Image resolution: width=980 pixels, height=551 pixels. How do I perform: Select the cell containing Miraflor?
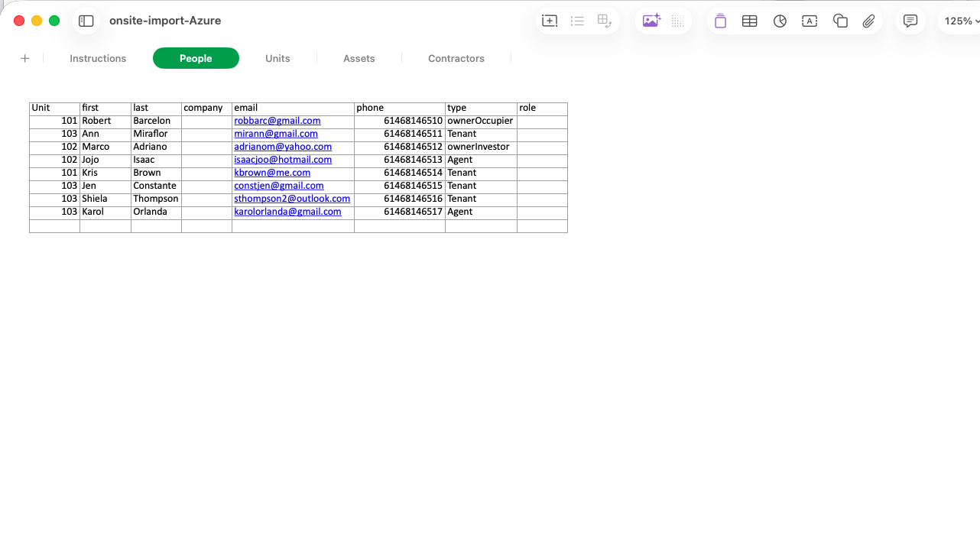pos(156,135)
